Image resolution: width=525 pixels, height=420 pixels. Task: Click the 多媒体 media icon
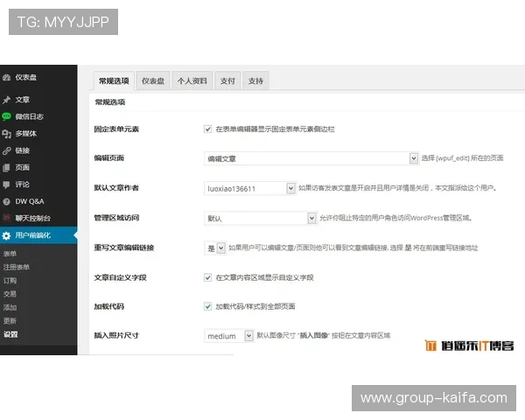(6, 134)
